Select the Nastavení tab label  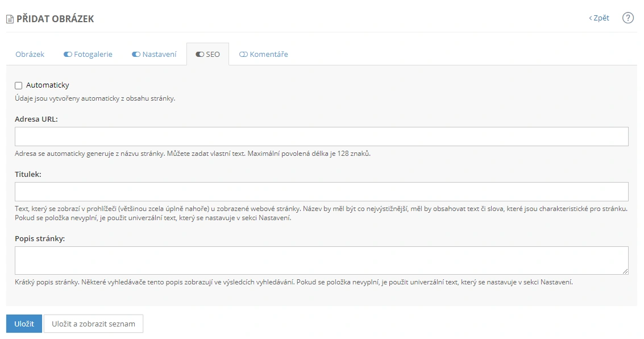(x=159, y=55)
